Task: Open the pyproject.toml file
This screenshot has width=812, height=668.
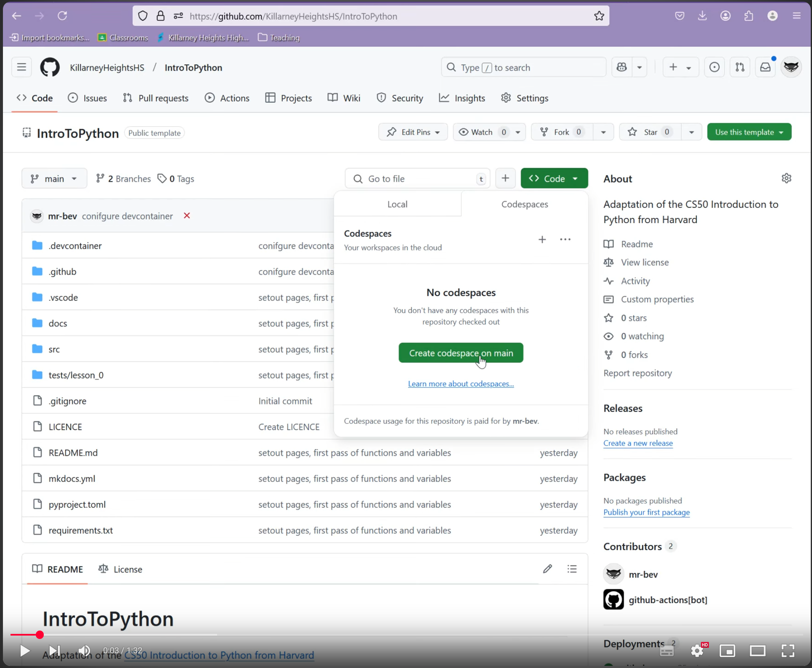Action: (77, 504)
